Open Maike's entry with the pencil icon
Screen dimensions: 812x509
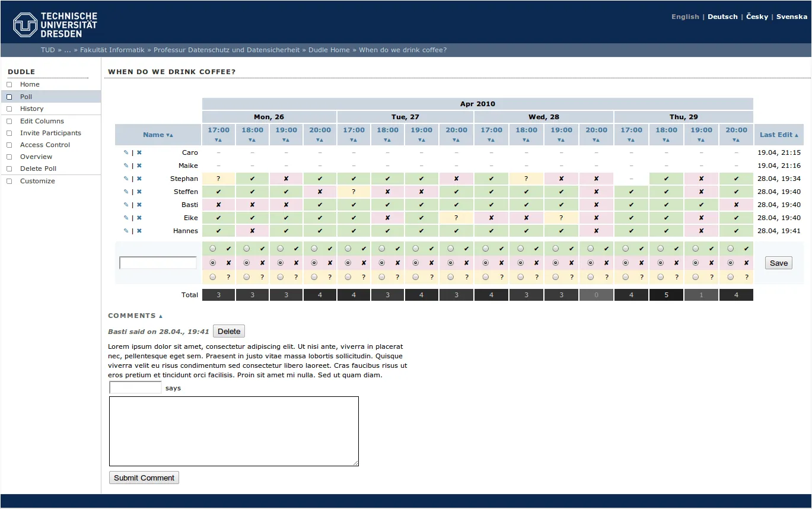(x=125, y=166)
